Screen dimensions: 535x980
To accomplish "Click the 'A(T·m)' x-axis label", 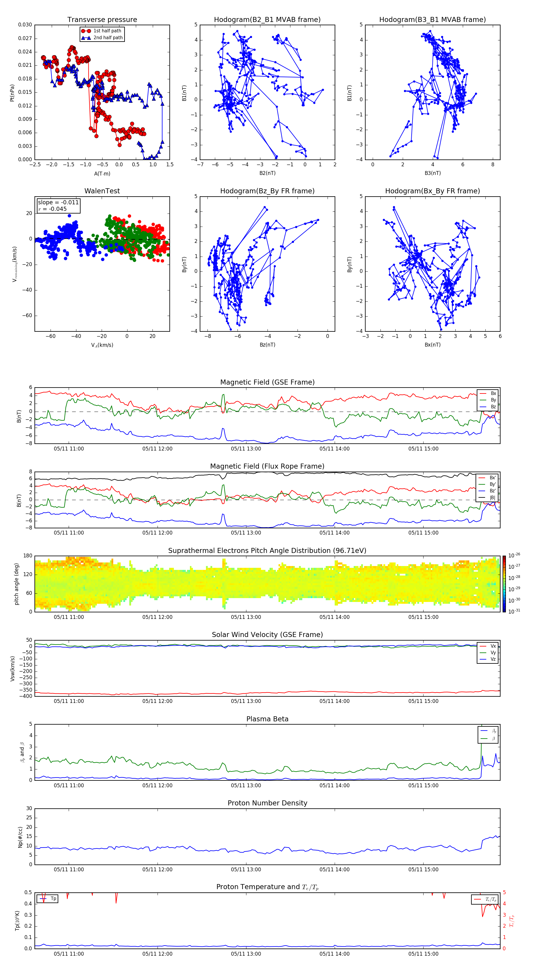I will [x=102, y=173].
